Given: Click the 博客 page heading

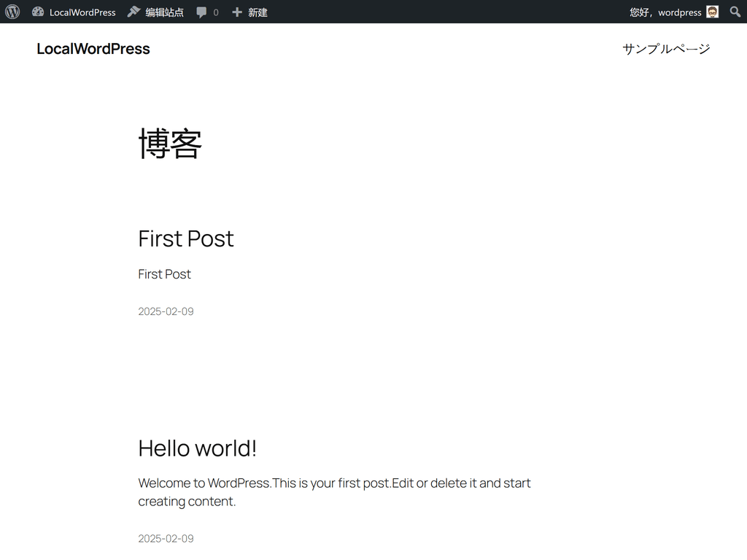Looking at the screenshot, I should [170, 143].
